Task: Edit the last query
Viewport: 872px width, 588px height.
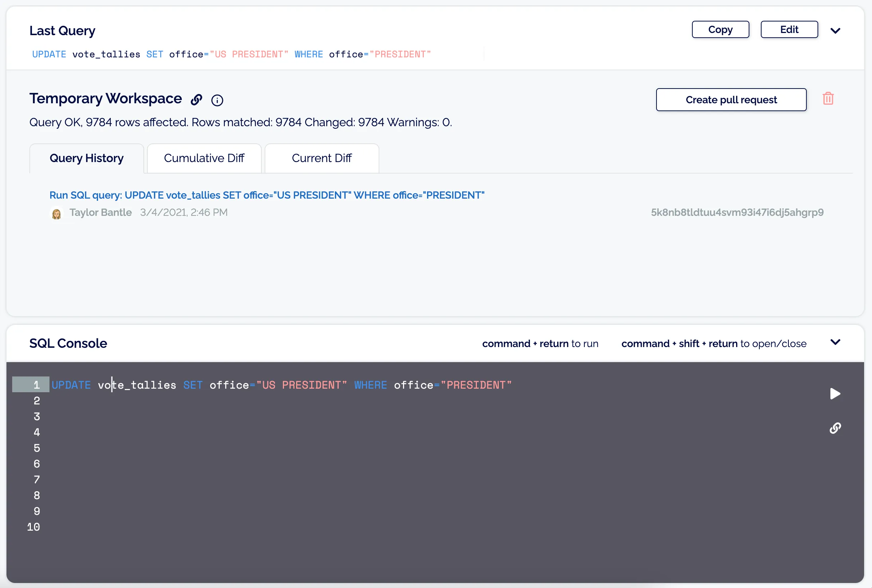Action: pyautogui.click(x=789, y=29)
